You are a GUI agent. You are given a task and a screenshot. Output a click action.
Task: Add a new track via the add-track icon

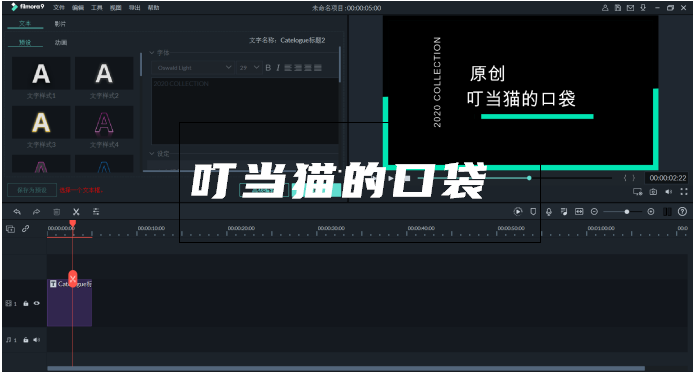tap(10, 229)
